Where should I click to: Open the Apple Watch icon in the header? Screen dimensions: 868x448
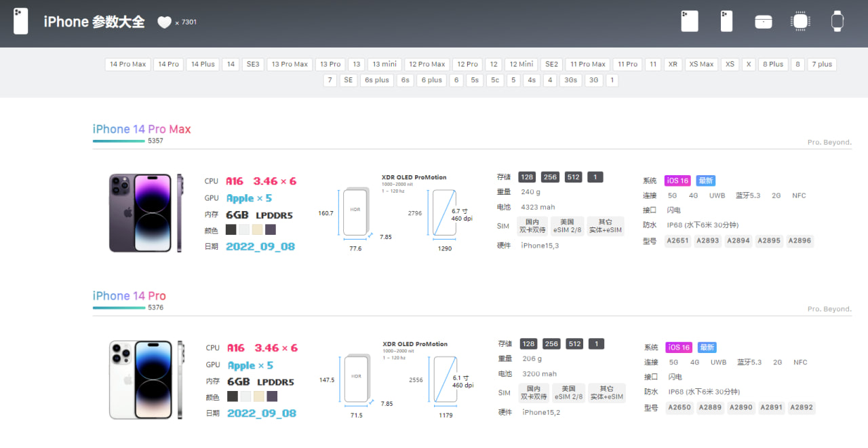[837, 21]
